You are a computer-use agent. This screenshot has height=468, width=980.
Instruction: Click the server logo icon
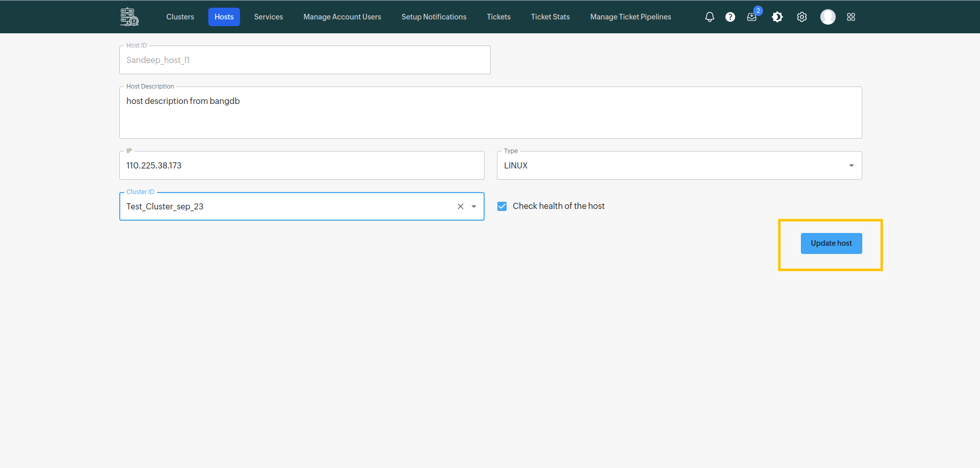[x=129, y=17]
